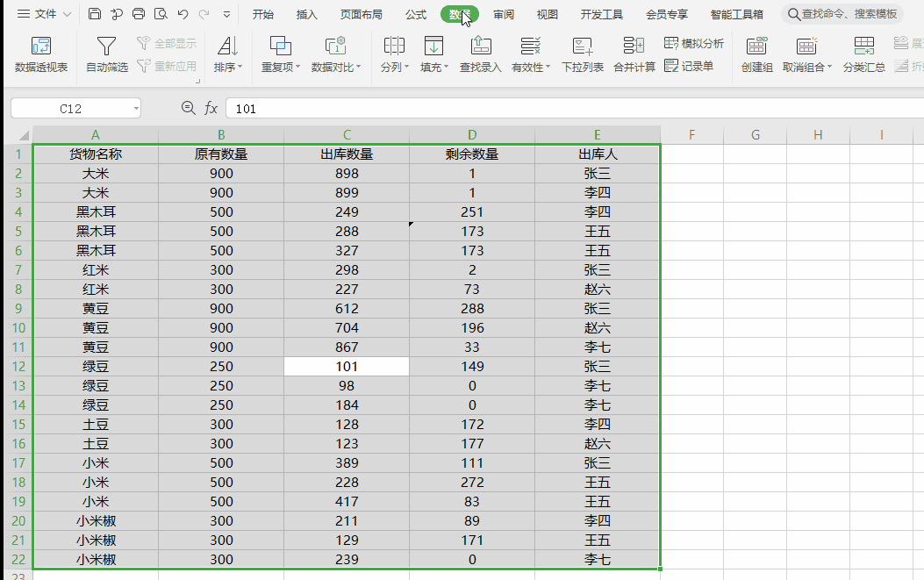The height and width of the screenshot is (580, 924).
Task: Click the 分列 split columns icon
Action: tap(394, 46)
